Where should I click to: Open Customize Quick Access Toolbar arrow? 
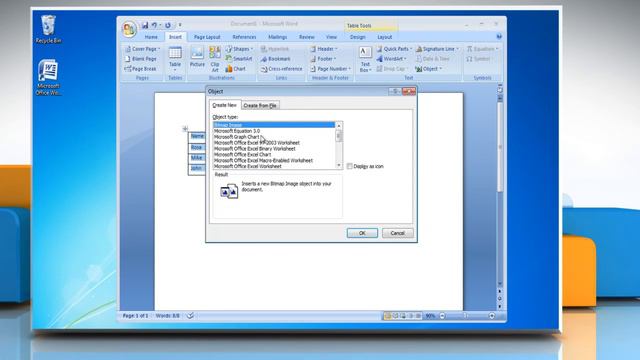180,25
